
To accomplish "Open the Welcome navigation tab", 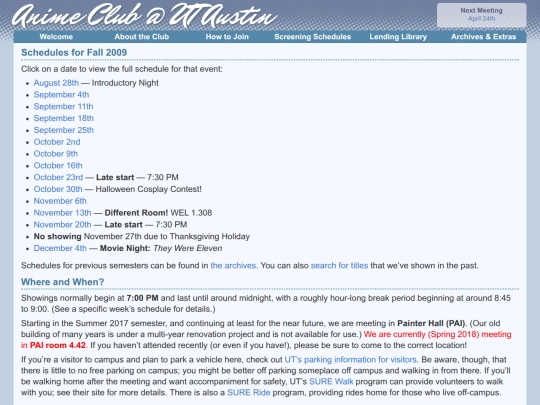I will coord(56,37).
